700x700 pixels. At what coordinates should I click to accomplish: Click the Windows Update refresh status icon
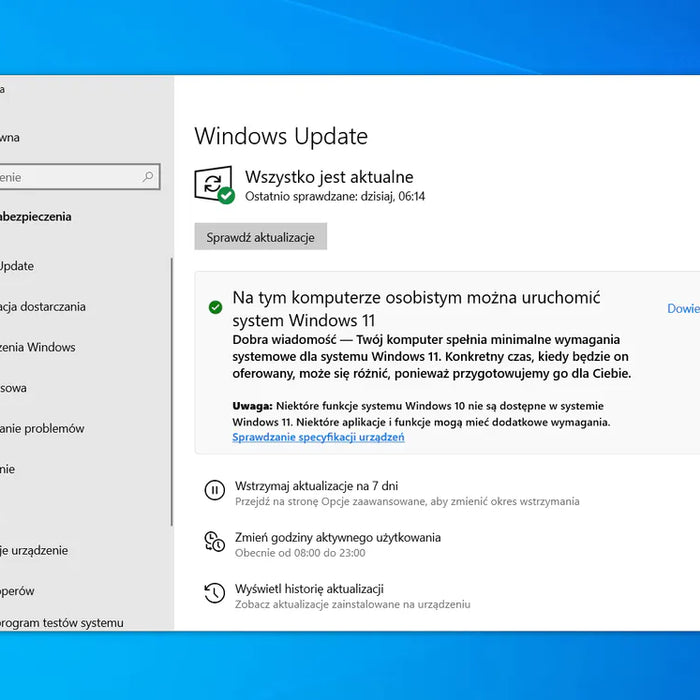[x=215, y=184]
